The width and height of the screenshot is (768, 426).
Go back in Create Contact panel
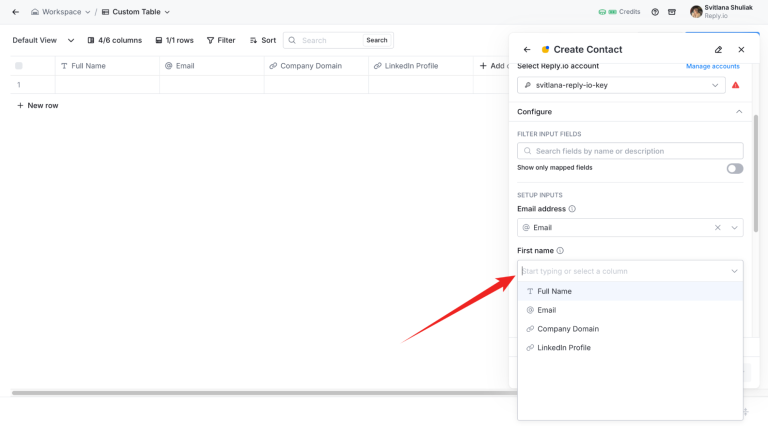pyautogui.click(x=527, y=49)
